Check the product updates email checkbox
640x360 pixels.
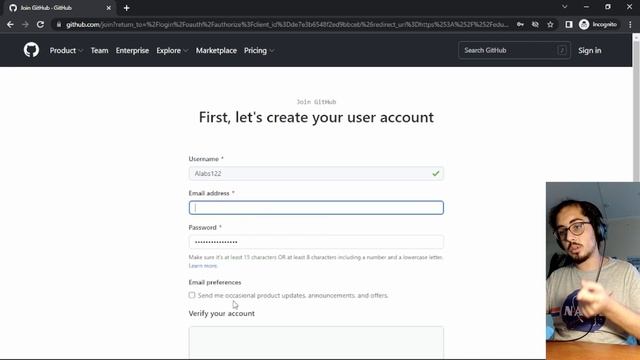(192, 295)
